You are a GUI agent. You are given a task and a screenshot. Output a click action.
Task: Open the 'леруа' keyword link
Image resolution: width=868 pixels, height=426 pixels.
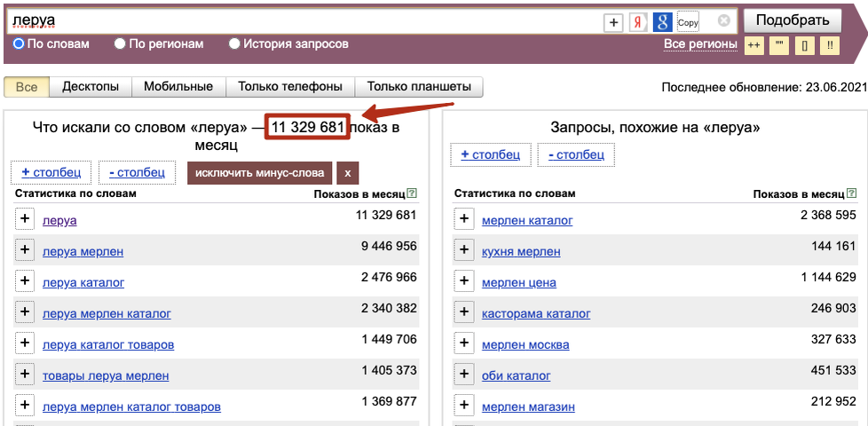click(x=59, y=221)
